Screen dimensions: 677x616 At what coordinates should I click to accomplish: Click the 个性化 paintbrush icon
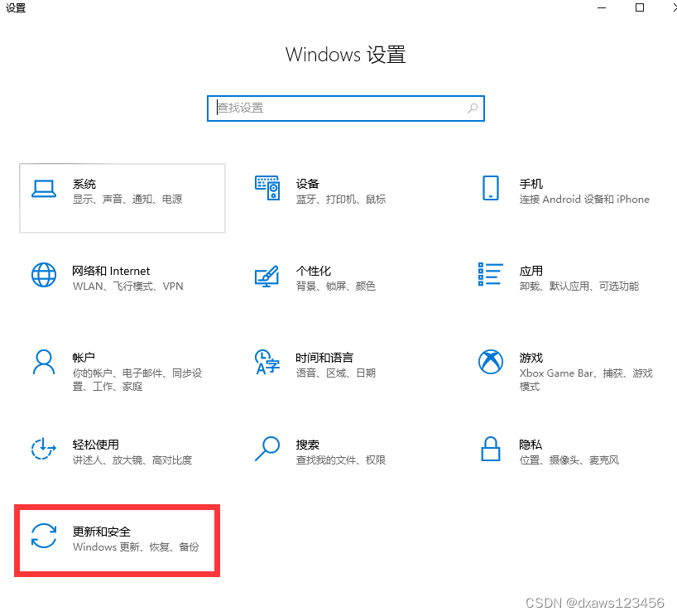point(266,277)
